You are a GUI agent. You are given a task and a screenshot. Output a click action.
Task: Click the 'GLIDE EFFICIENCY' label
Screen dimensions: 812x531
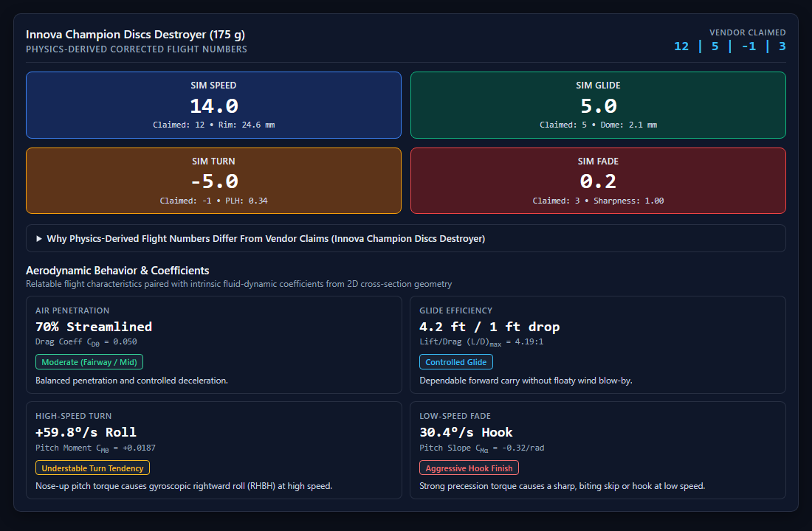point(455,310)
